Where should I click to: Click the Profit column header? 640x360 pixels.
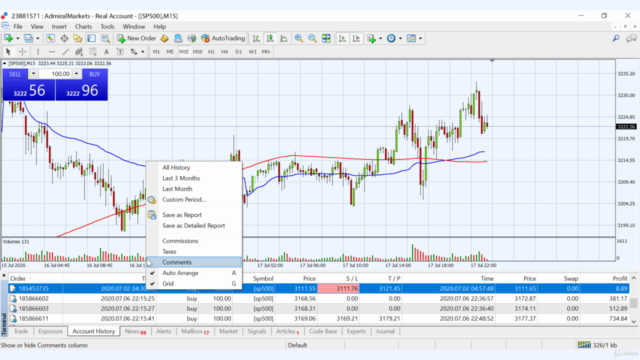pyautogui.click(x=620, y=278)
